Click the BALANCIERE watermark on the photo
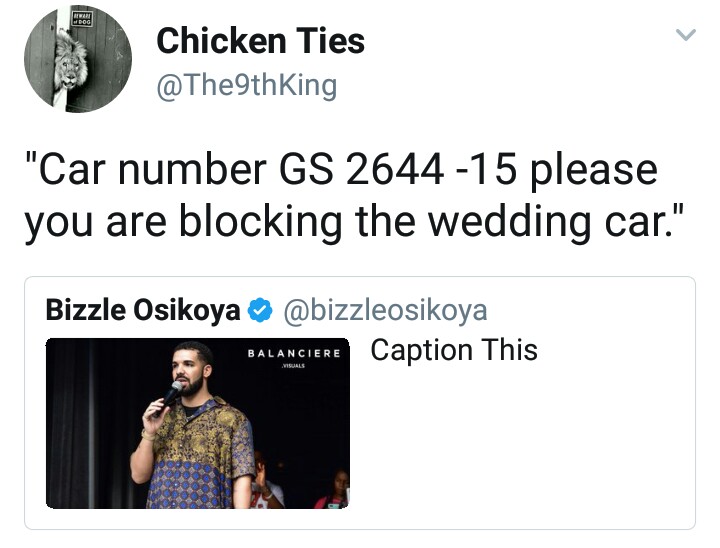 (294, 354)
